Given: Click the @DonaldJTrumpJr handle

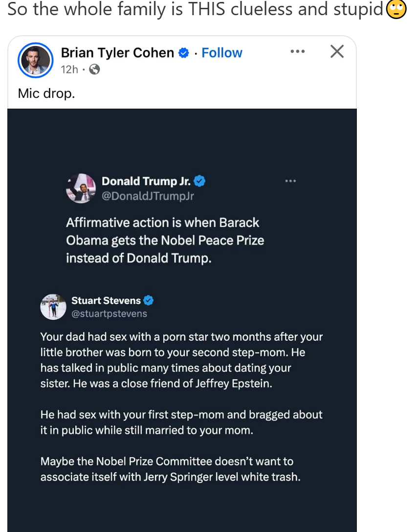Looking at the screenshot, I should tap(148, 196).
